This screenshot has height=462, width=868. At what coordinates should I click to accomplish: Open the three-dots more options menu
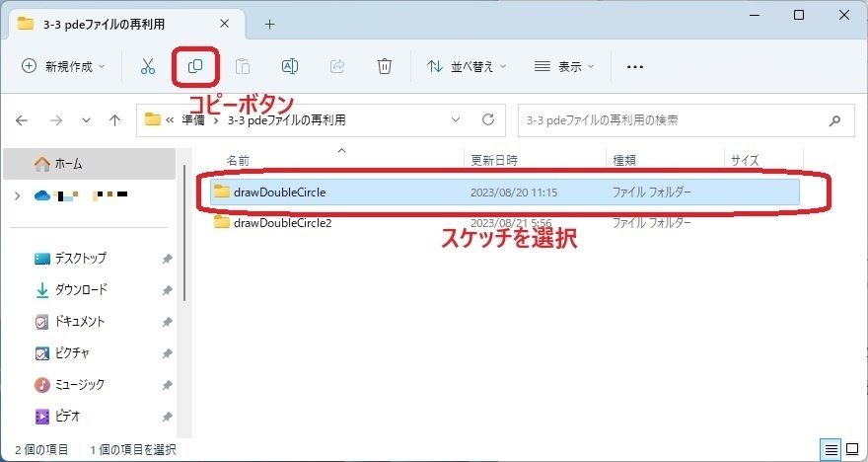(x=635, y=66)
